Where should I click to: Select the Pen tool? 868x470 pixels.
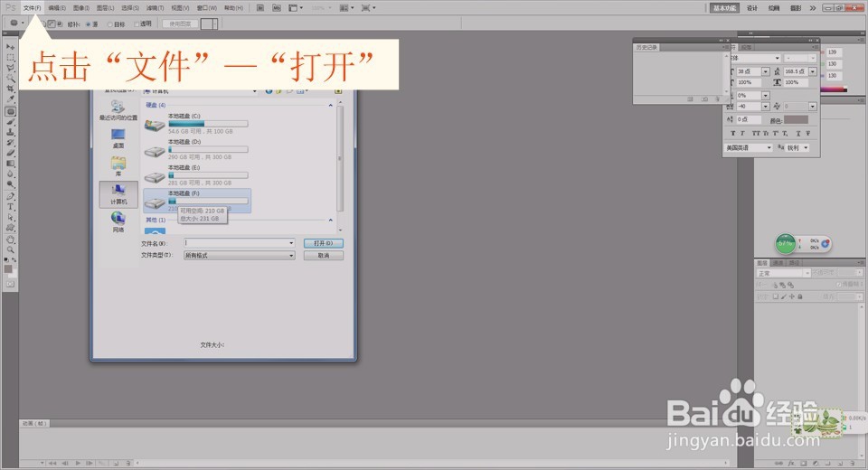point(10,196)
